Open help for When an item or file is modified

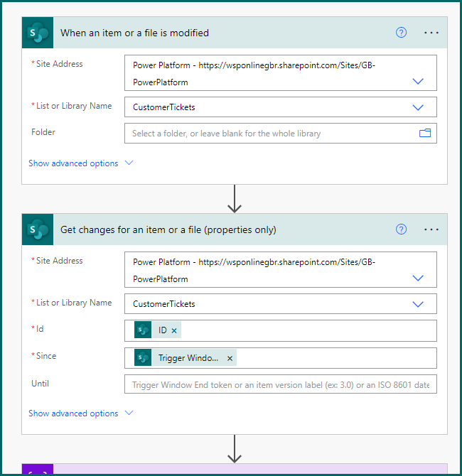pyautogui.click(x=401, y=33)
